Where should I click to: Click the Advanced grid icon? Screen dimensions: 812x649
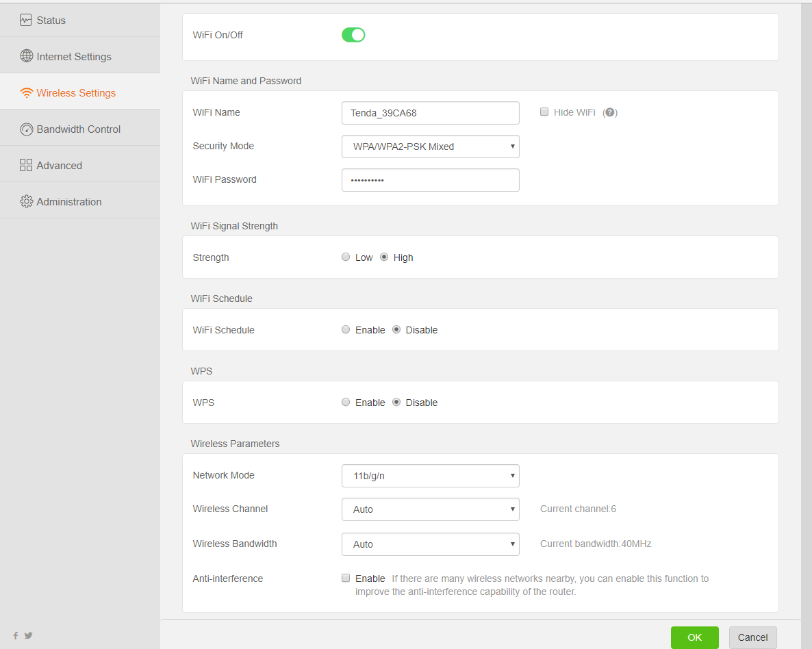tap(26, 165)
